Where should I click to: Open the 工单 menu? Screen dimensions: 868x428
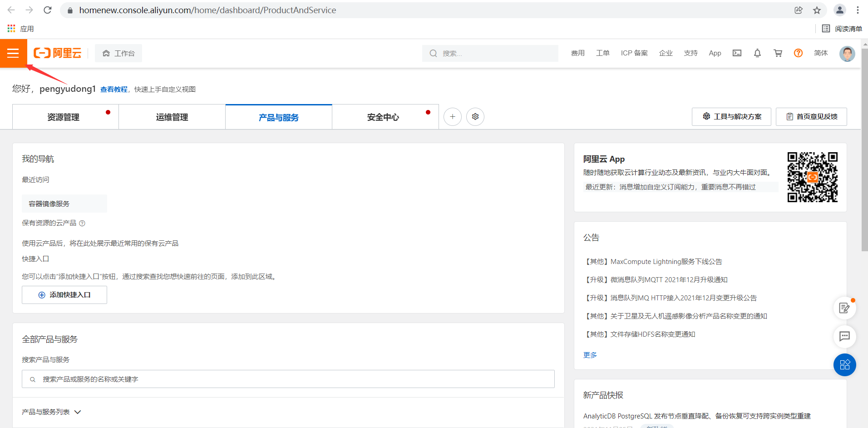coord(603,53)
